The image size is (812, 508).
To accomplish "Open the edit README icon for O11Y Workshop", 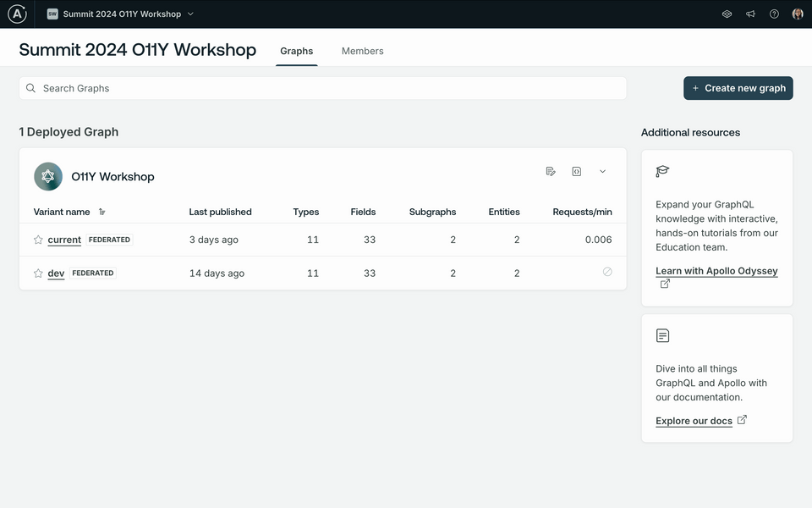I will tap(551, 171).
